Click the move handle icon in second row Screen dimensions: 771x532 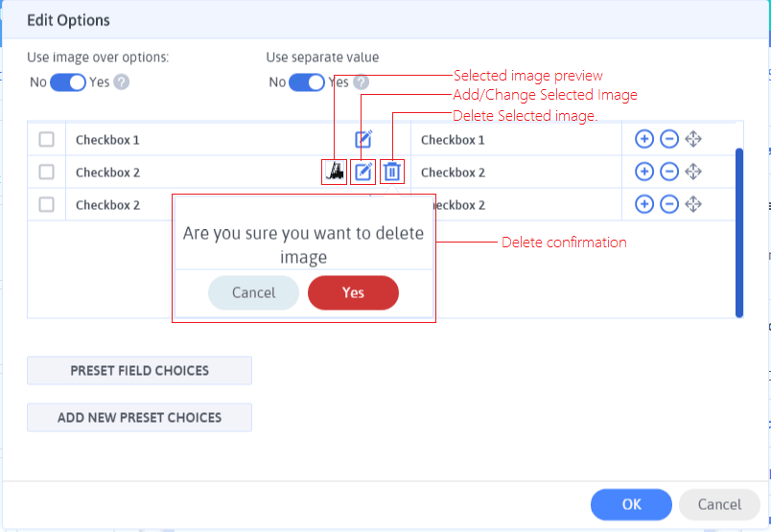tap(693, 172)
